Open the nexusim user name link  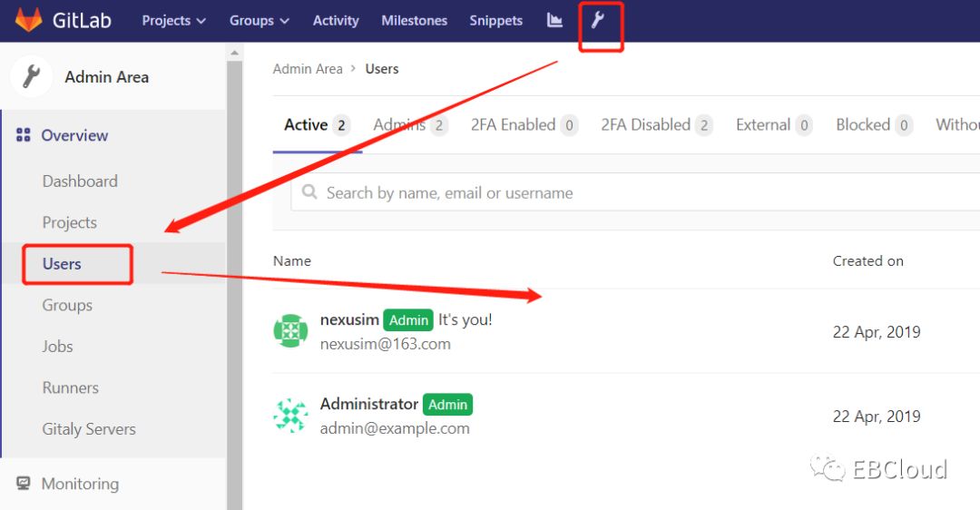pyautogui.click(x=348, y=319)
